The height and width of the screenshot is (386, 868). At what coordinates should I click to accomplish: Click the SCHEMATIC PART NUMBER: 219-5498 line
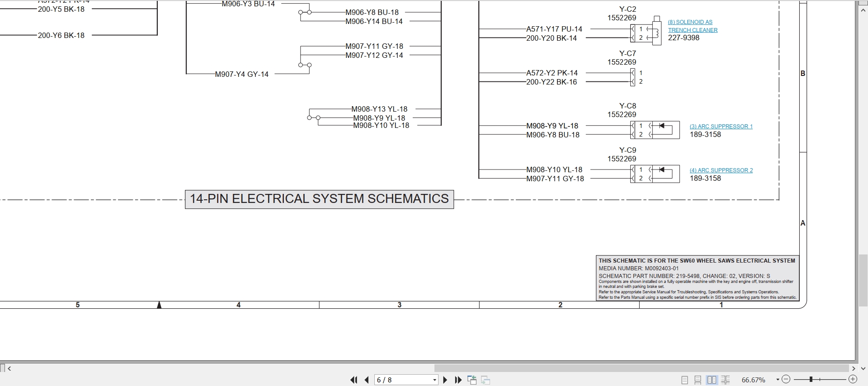684,276
